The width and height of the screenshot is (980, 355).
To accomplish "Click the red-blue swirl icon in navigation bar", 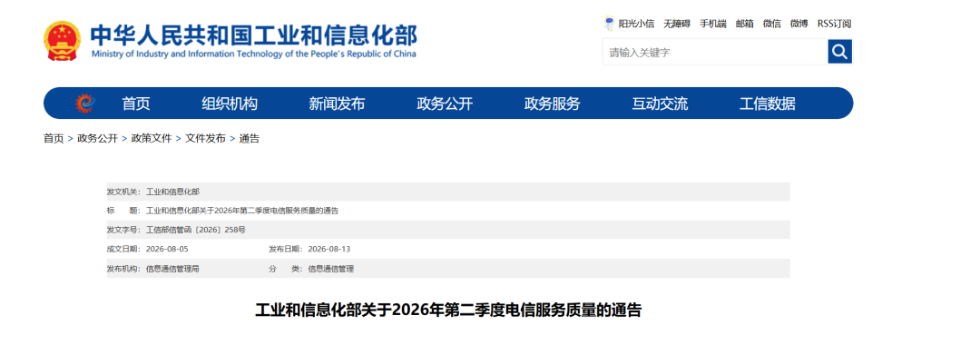I will tap(84, 104).
